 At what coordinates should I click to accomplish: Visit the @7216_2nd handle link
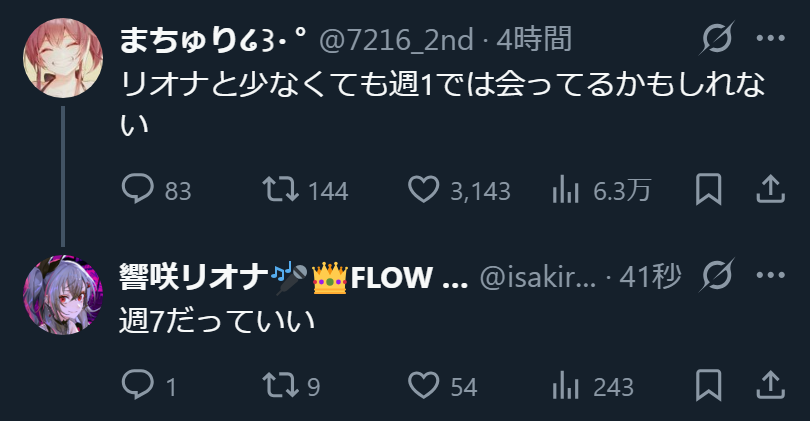point(396,40)
